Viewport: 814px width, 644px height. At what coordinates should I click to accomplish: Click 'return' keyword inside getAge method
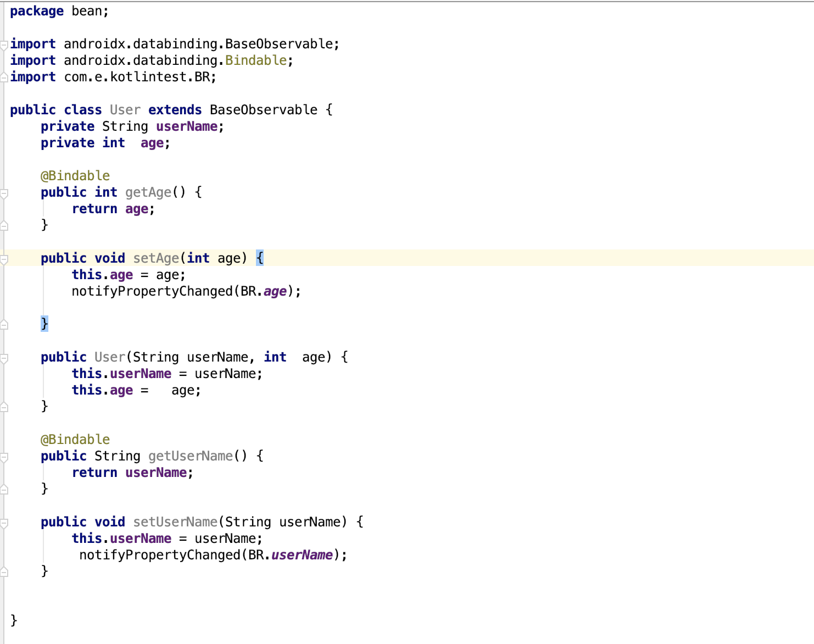click(94, 209)
